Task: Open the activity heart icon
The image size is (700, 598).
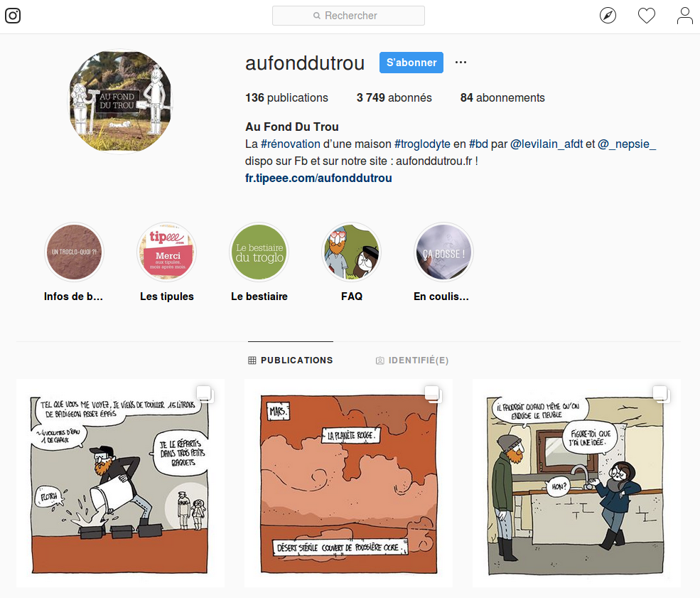Action: tap(646, 16)
